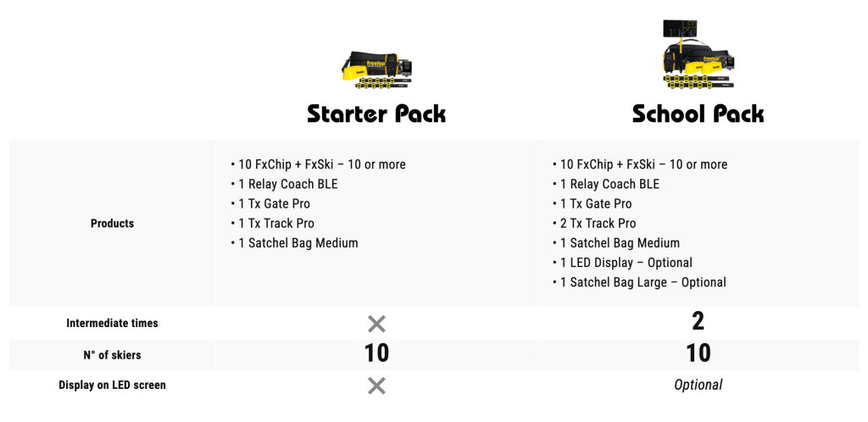Click '1 Tx Track Pro' in Starter Pack
The image size is (868, 422).
click(272, 224)
